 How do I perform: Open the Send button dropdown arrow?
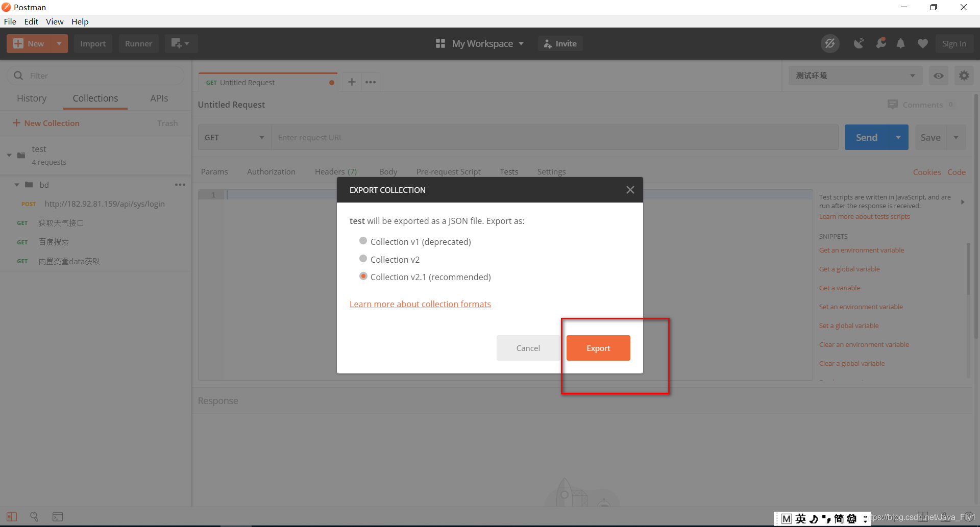pyautogui.click(x=898, y=137)
